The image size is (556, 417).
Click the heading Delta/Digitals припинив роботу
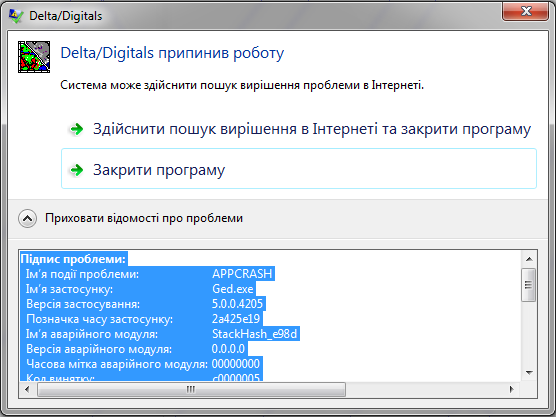(172, 53)
